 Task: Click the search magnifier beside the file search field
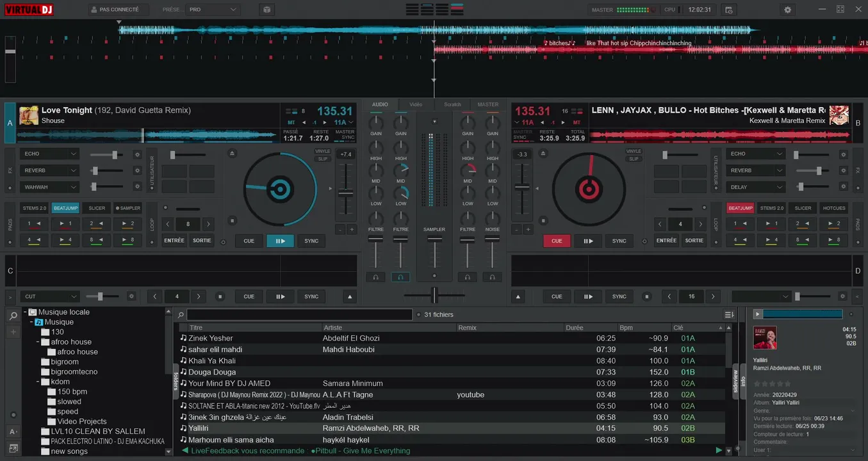tap(181, 315)
